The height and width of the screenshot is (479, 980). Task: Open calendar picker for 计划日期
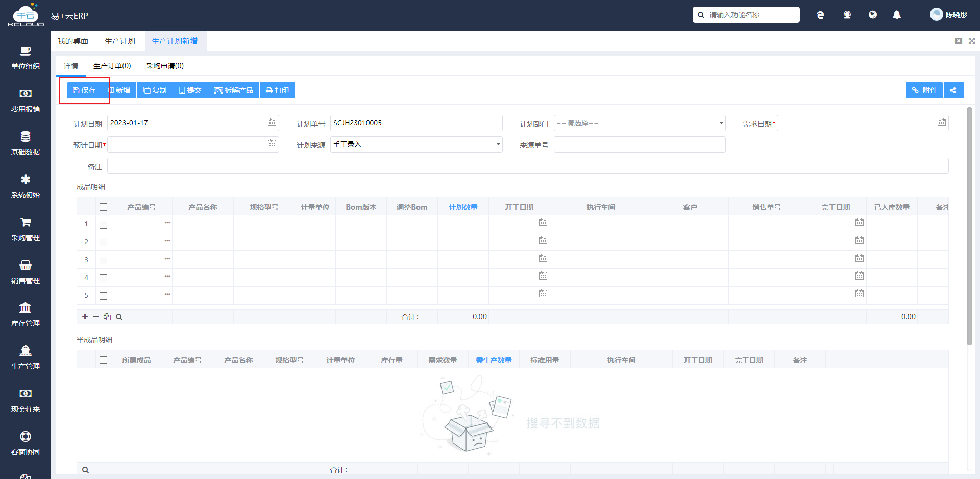coord(272,122)
